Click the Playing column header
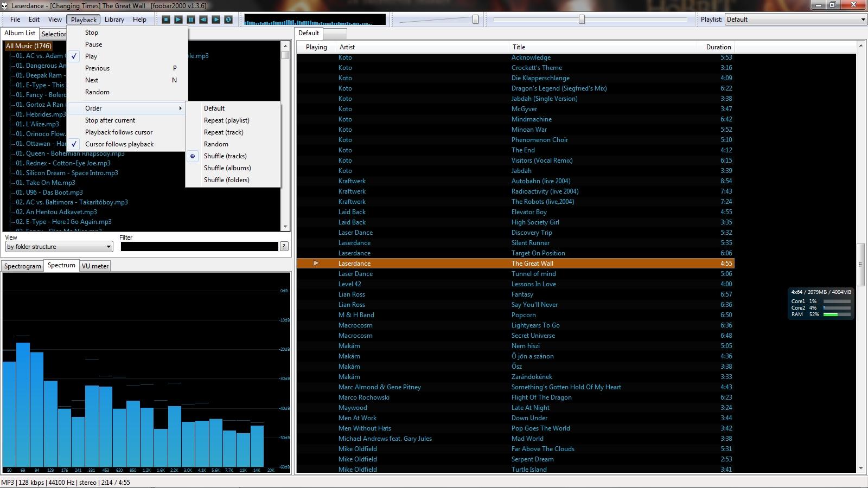This screenshot has height=488, width=868. [316, 47]
